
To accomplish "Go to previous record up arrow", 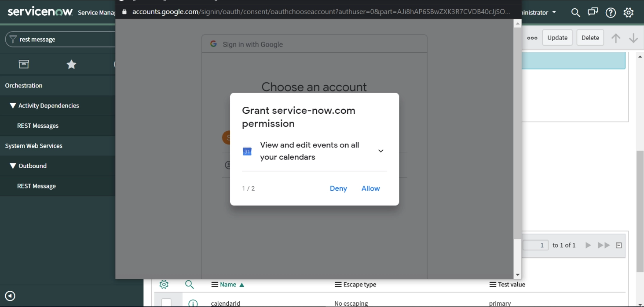I will 616,38.
